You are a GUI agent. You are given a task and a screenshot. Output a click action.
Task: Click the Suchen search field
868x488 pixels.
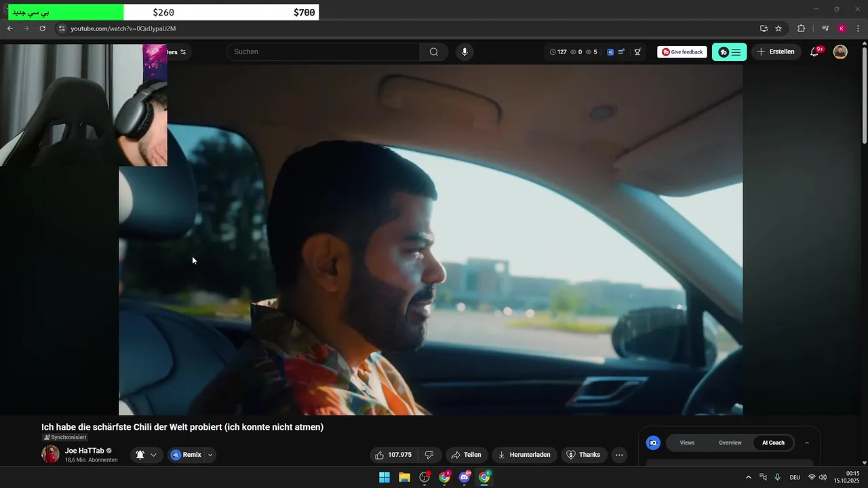pyautogui.click(x=323, y=52)
